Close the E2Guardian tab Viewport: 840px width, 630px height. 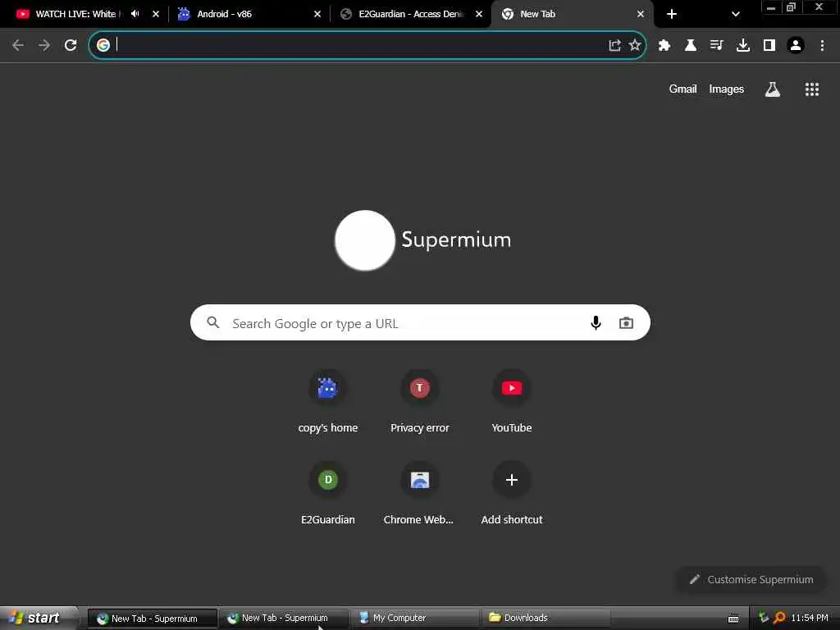pyautogui.click(x=479, y=14)
